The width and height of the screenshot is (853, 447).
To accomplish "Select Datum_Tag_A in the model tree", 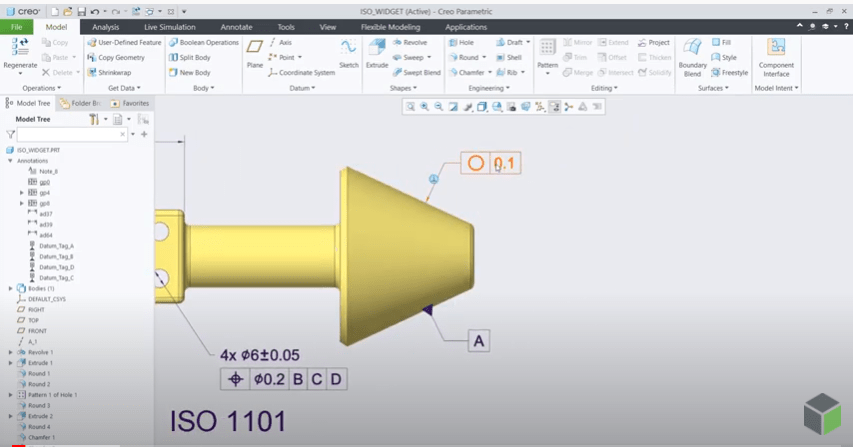I will pyautogui.click(x=56, y=245).
